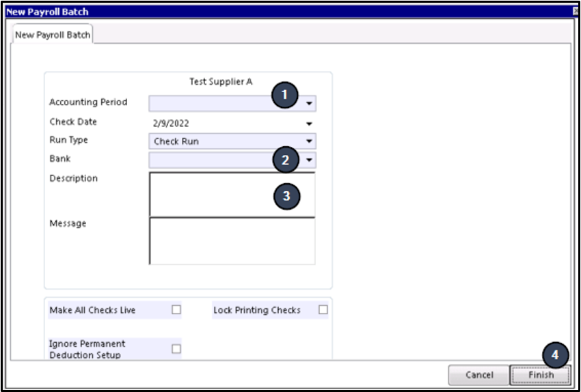The width and height of the screenshot is (581, 392).
Task: Click the Accounting Period label
Action: 88,102
